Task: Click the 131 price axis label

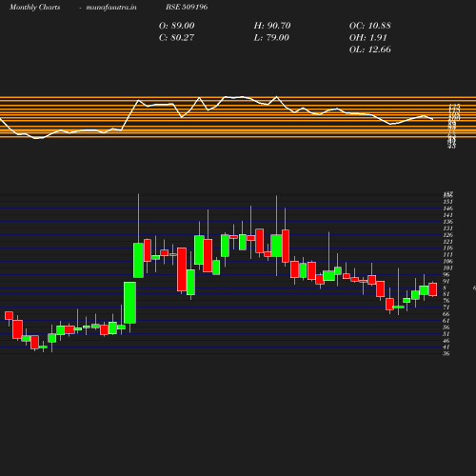Action: [x=447, y=228]
